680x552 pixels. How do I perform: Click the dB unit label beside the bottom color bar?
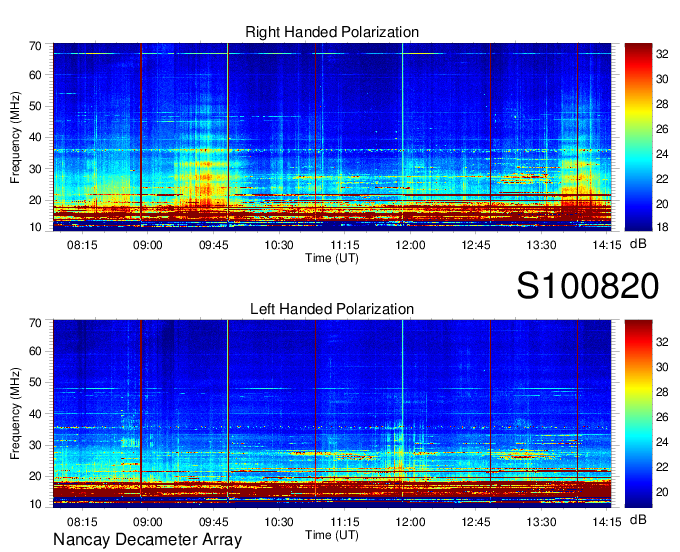[638, 519]
